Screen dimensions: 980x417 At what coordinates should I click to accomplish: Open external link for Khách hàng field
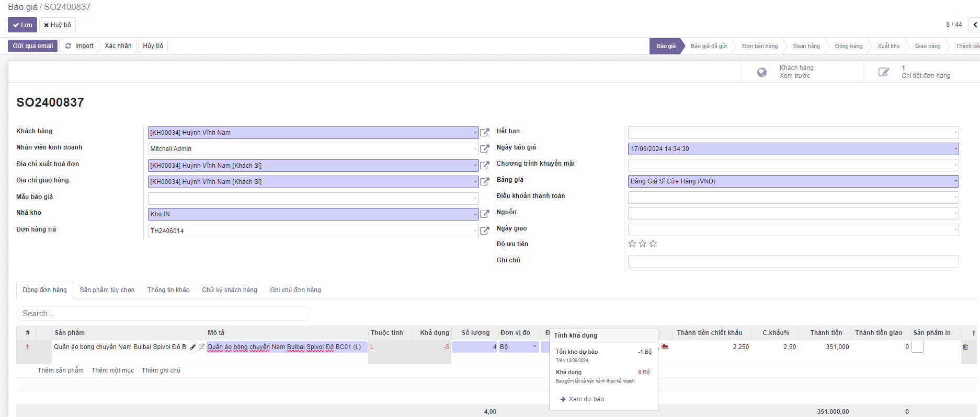485,133
